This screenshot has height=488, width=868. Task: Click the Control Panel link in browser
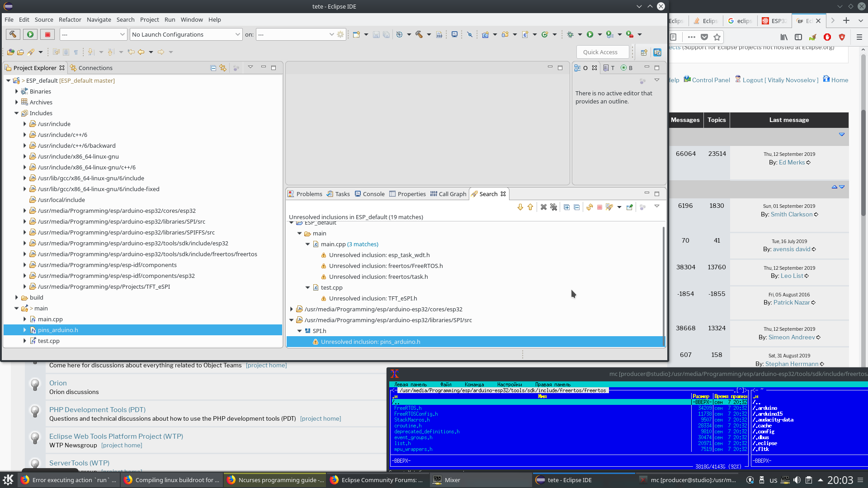[711, 80]
